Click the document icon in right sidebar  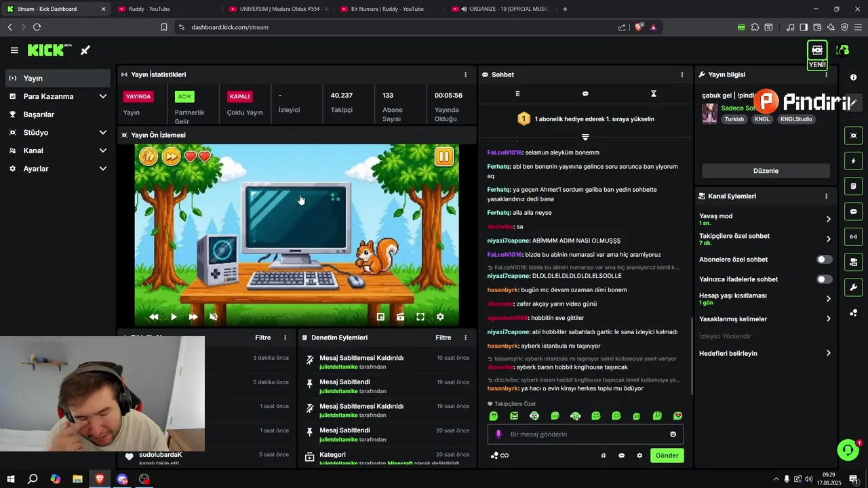[x=853, y=186]
